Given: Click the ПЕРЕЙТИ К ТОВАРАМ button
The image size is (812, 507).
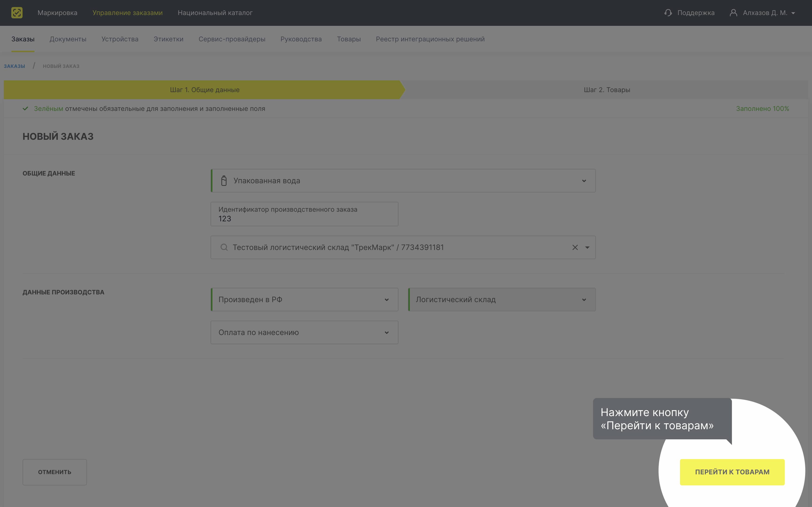Looking at the screenshot, I should tap(732, 472).
